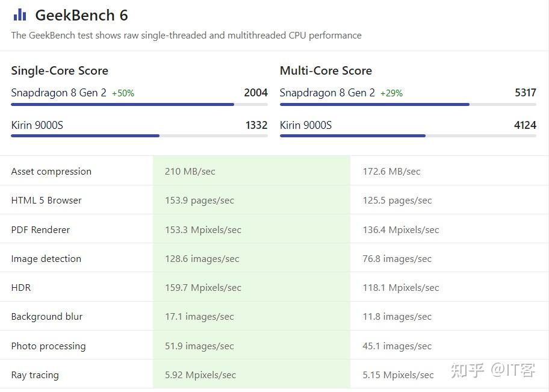This screenshot has height=392, width=549.
Task: Click the 知乎 @IT客 watermark
Action: click(x=492, y=370)
